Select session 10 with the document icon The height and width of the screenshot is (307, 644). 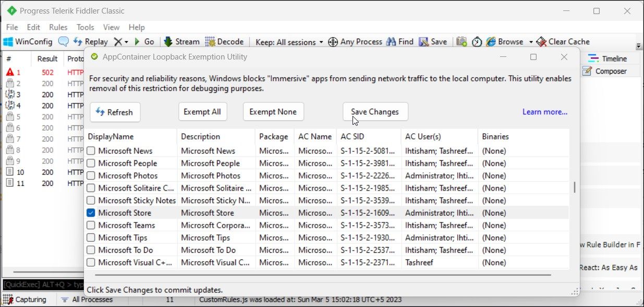pos(10,172)
